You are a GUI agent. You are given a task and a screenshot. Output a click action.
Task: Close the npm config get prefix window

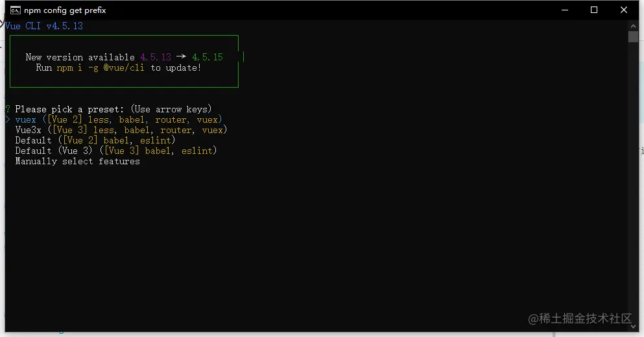623,10
